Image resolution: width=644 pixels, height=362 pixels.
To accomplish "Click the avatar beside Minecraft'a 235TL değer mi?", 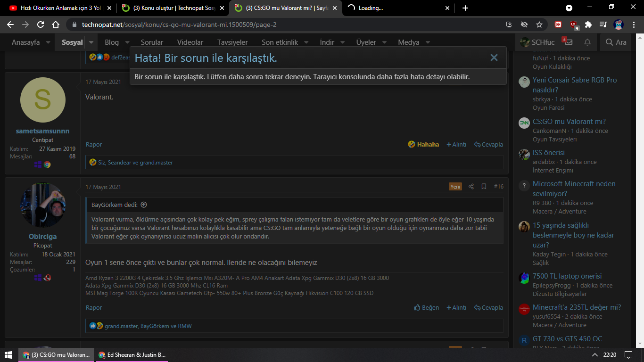I will pyautogui.click(x=524, y=309).
